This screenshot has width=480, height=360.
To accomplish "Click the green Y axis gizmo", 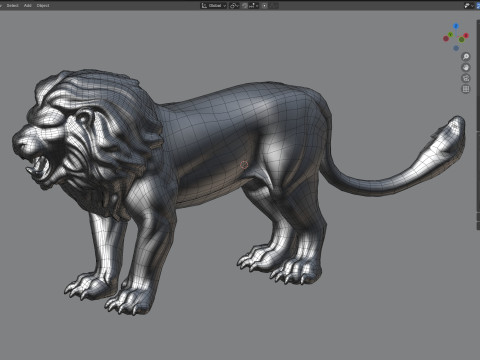I will pyautogui.click(x=450, y=35).
